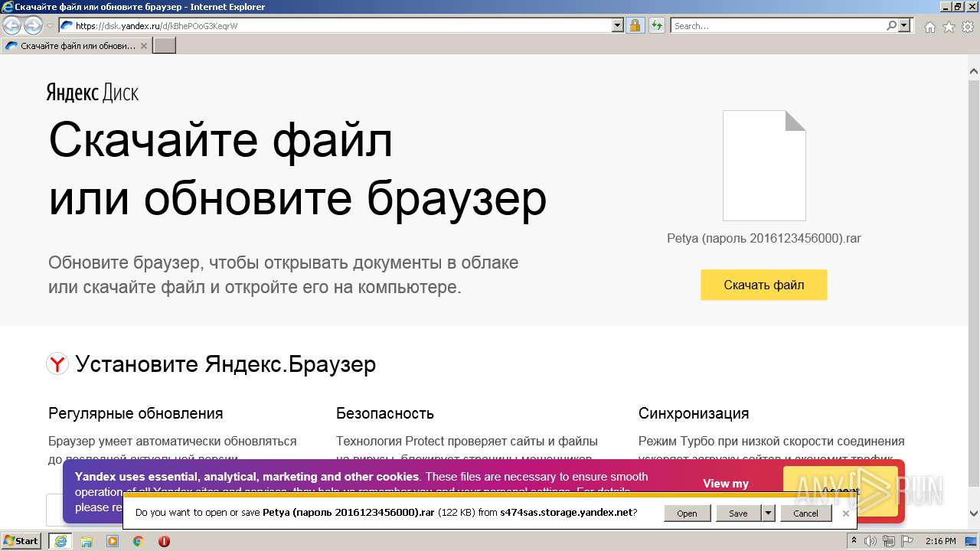Open the Tools gear icon menu
Image resolution: width=980 pixels, height=551 pixels.
tap(967, 27)
